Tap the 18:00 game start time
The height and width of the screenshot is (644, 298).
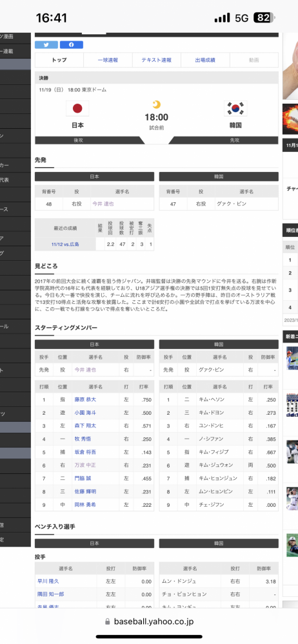click(156, 117)
